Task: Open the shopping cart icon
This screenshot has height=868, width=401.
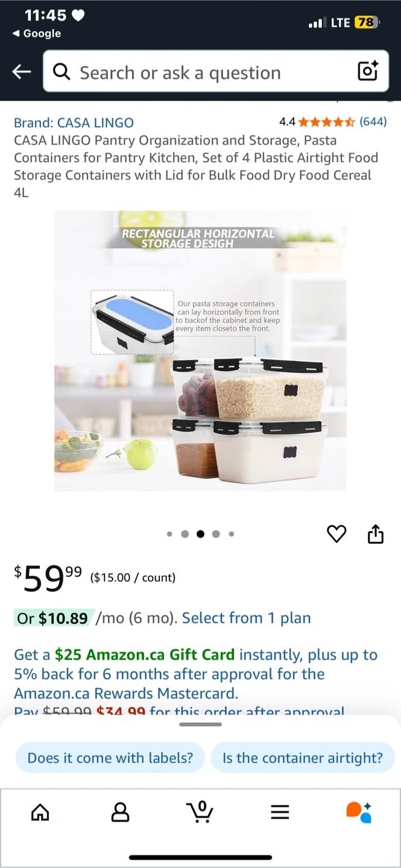Action: (x=200, y=811)
